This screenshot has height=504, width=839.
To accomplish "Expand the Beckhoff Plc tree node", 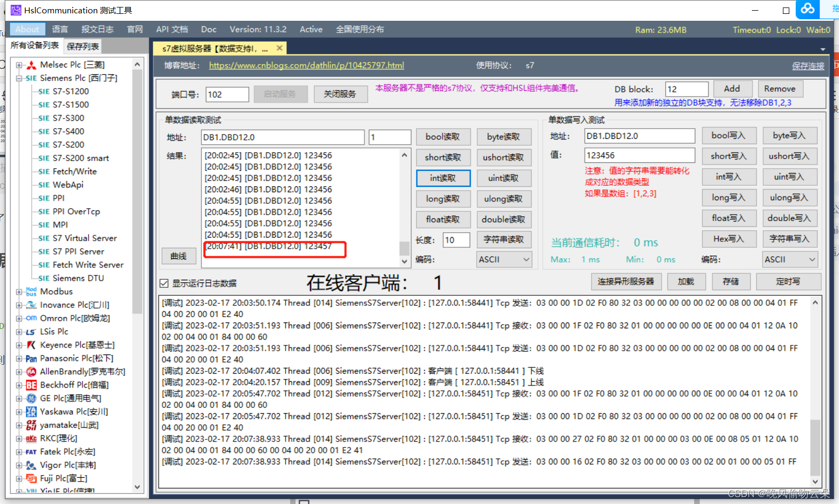I will 19,385.
